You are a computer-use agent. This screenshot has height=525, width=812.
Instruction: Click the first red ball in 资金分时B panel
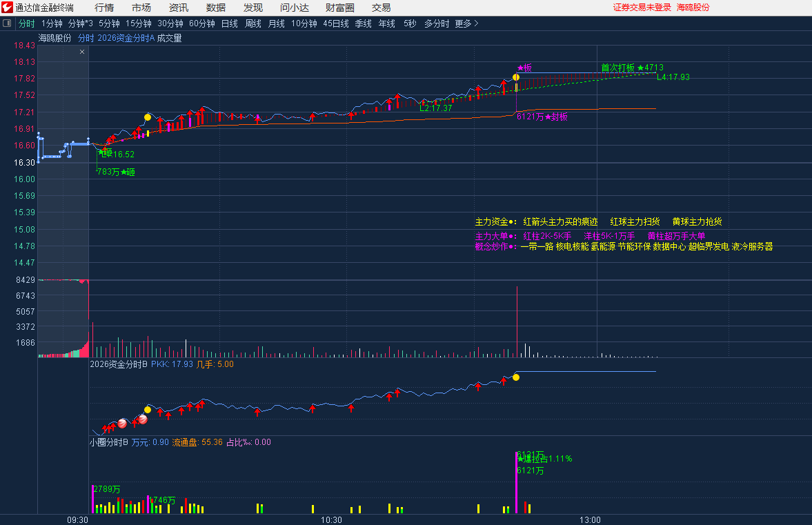tap(122, 423)
